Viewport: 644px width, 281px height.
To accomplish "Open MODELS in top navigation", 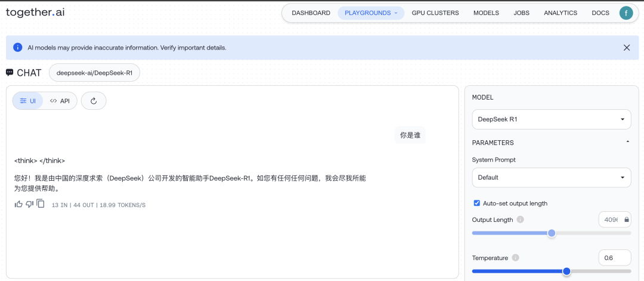I will point(487,13).
